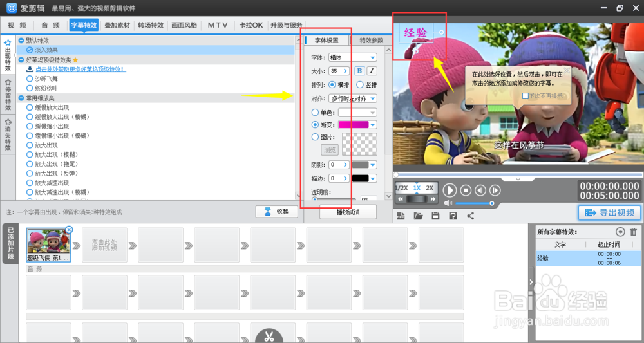Viewport: 644px width, 343px height.
Task: Click the 导出视频 export button
Action: click(x=609, y=212)
